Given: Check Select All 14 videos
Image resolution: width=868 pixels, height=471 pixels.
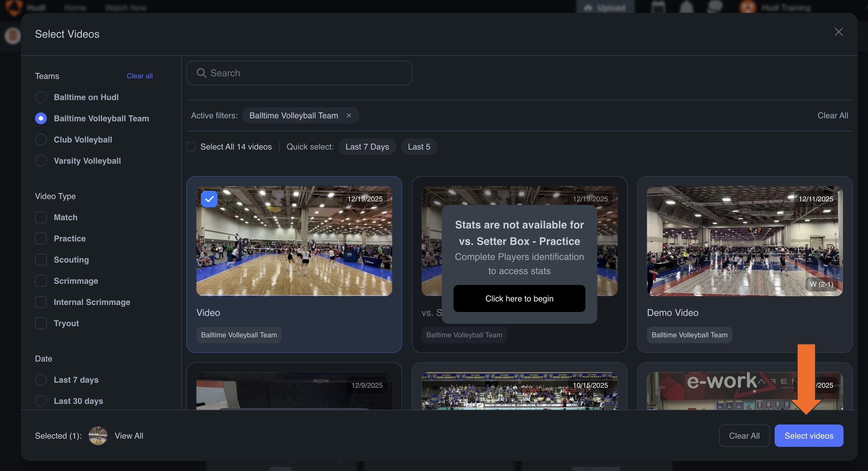Looking at the screenshot, I should [x=191, y=147].
